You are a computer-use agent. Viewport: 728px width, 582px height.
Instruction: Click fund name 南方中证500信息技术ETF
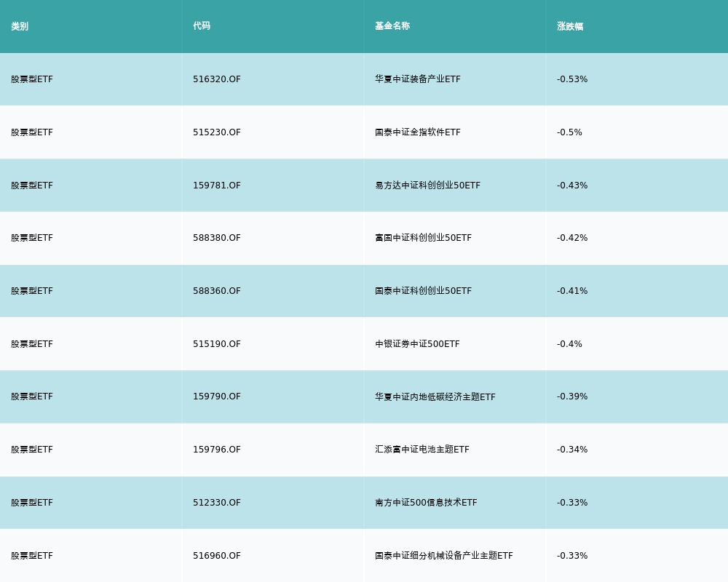426,503
